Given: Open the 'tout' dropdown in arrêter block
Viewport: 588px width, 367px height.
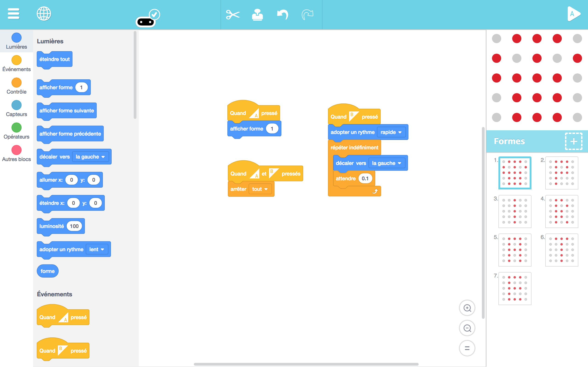Looking at the screenshot, I should (260, 189).
